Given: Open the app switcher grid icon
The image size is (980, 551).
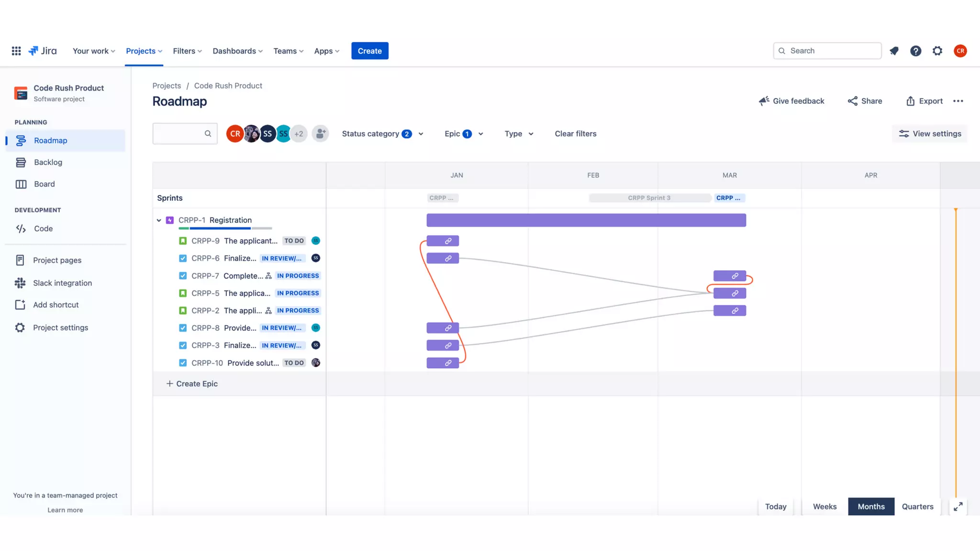Looking at the screenshot, I should 16,51.
